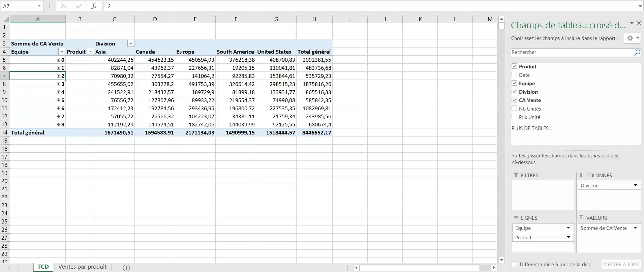Close the pivot table fields pane
Viewport: 644px width, 272px height.
[639, 23]
